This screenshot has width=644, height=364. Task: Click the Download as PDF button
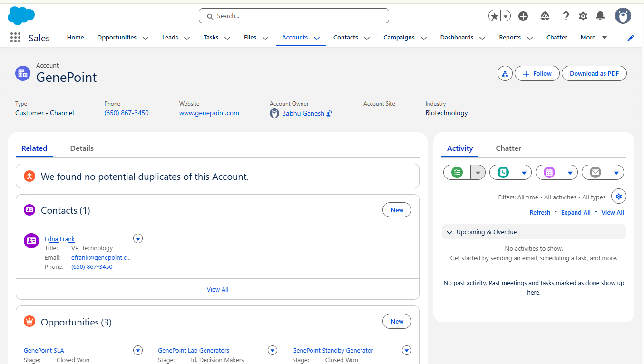click(594, 74)
